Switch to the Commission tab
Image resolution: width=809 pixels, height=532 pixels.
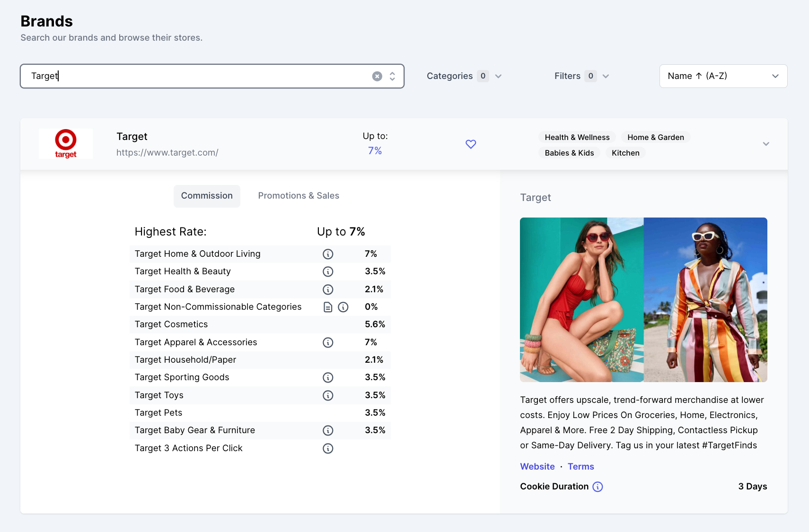pos(207,196)
